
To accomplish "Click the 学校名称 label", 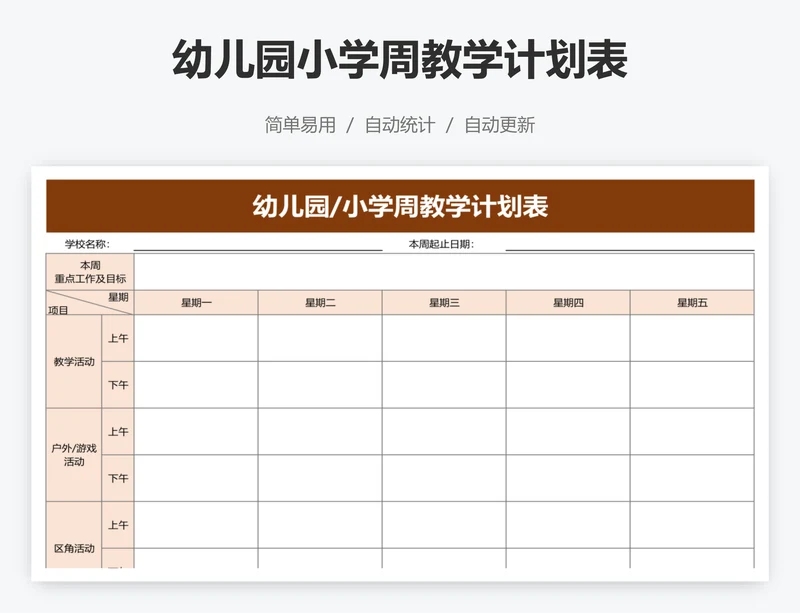I will (x=87, y=244).
